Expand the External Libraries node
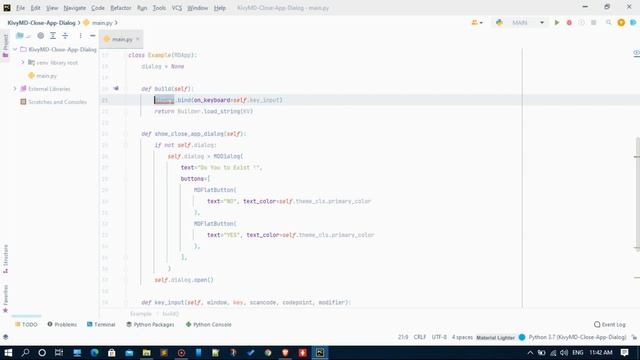This screenshot has width=640, height=360. click(15, 89)
